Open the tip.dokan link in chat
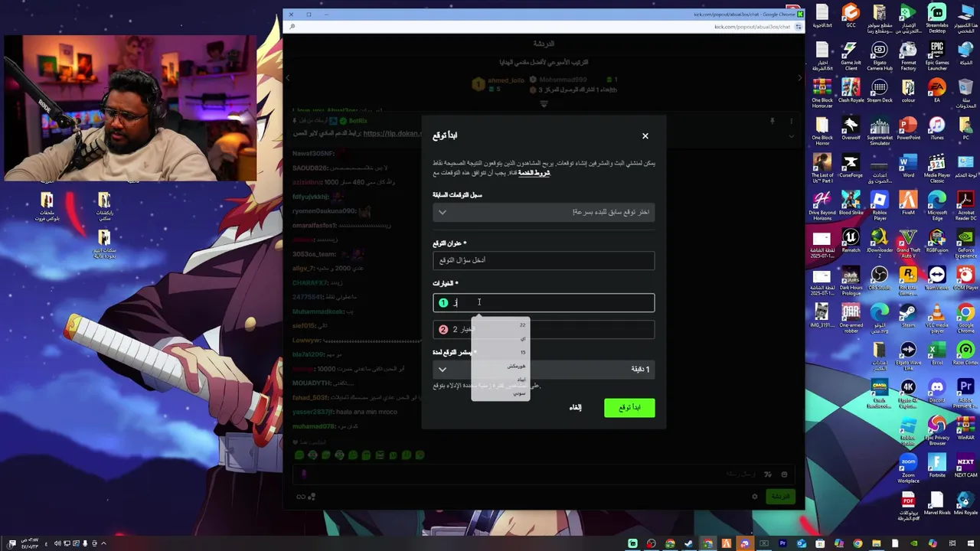The image size is (980, 551). click(392, 133)
